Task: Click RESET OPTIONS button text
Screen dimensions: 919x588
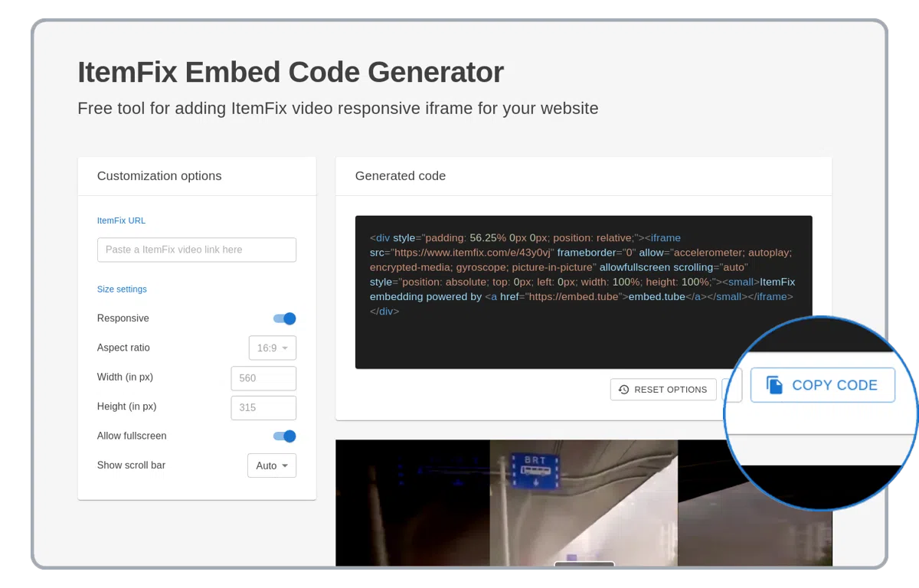Action: pos(670,390)
